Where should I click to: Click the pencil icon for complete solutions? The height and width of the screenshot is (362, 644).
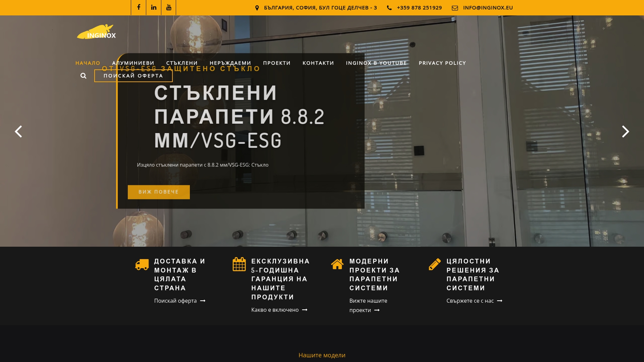tap(435, 264)
